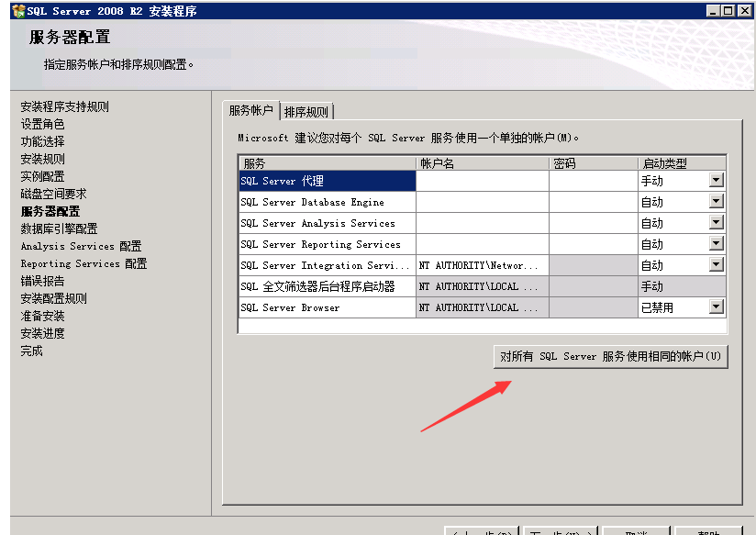Screen dimensions: 756x535
Task: Select the SQL Server Analysis Services row
Action: [328, 223]
